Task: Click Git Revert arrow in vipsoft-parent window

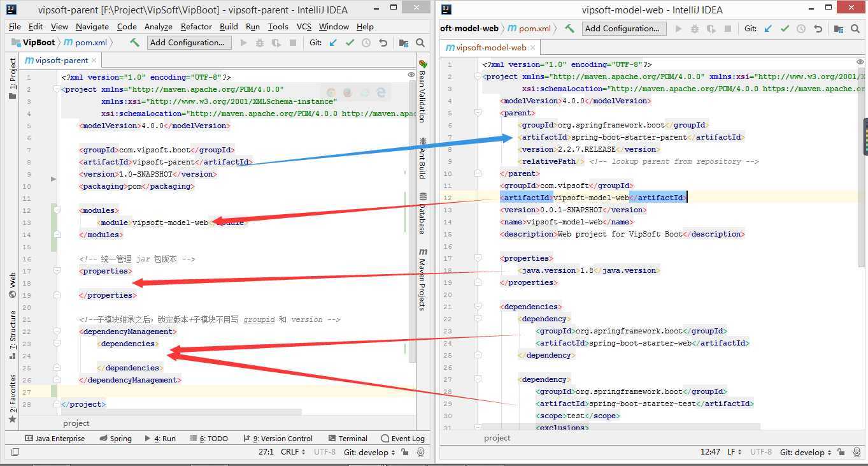Action: point(383,43)
